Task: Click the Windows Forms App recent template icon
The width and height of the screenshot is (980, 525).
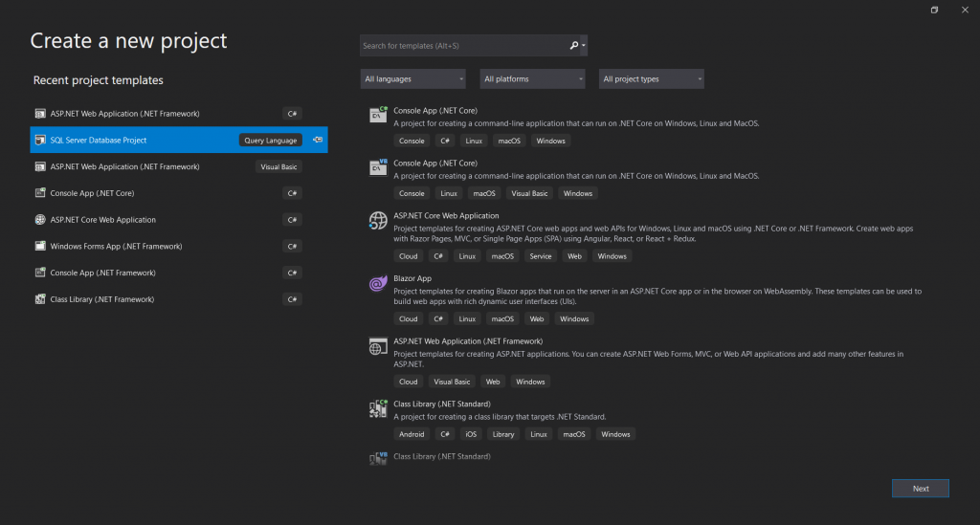Action: [x=40, y=247]
